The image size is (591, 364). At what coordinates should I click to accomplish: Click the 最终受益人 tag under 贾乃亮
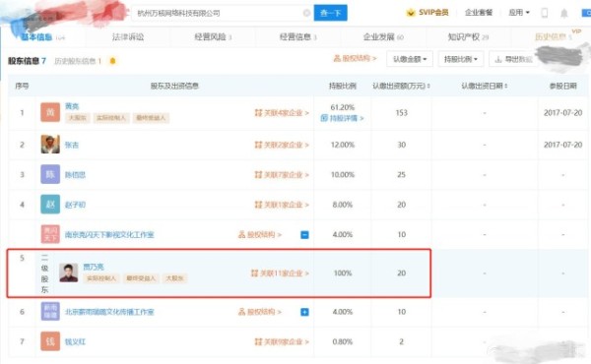(x=141, y=278)
